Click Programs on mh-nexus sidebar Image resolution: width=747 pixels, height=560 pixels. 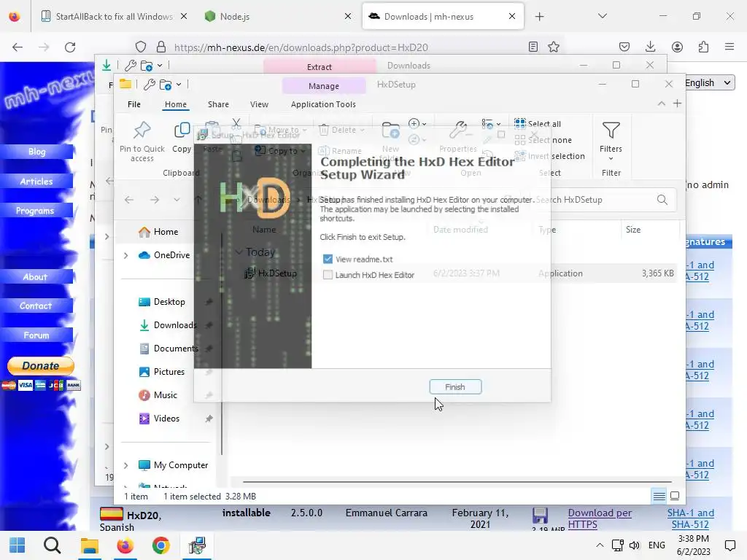(36, 211)
